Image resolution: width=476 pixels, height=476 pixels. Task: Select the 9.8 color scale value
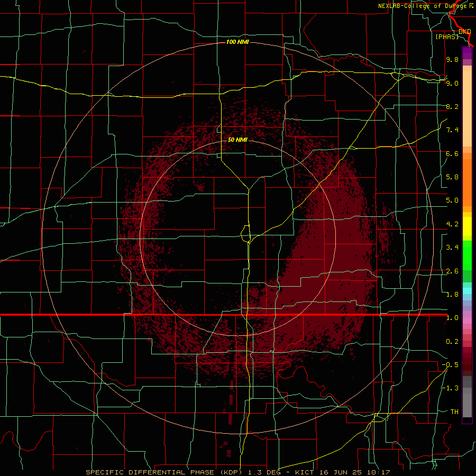point(452,59)
